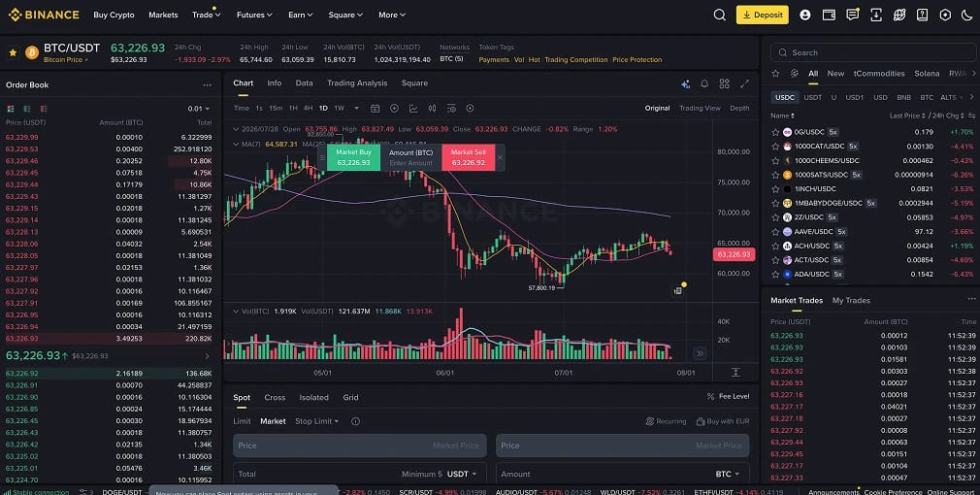980x495 pixels.
Task: Click the price alert bell icon
Action: [704, 83]
